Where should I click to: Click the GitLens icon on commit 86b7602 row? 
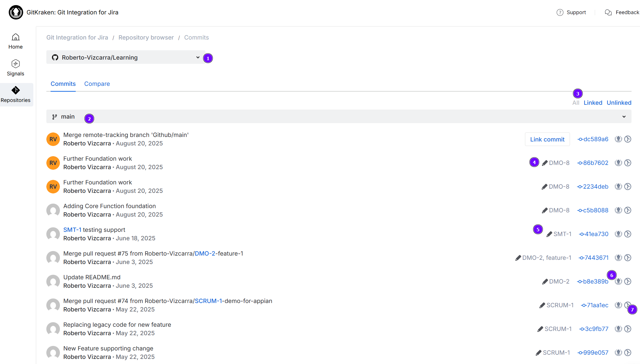[x=628, y=163]
